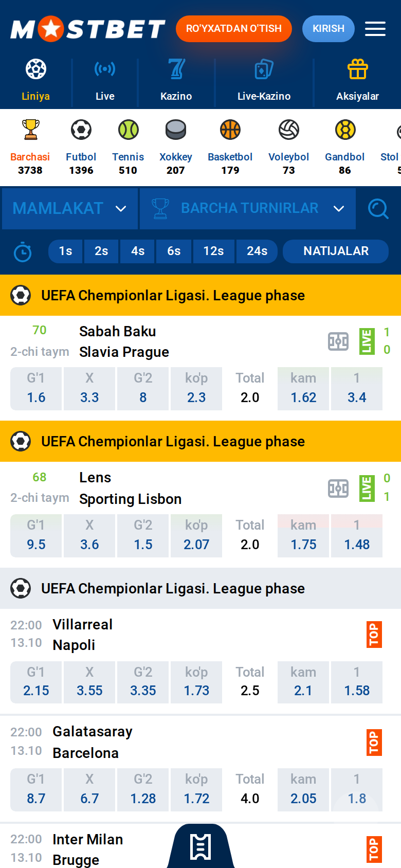This screenshot has height=868, width=401.
Task: Toggle the 6s time filter
Action: pyautogui.click(x=174, y=251)
